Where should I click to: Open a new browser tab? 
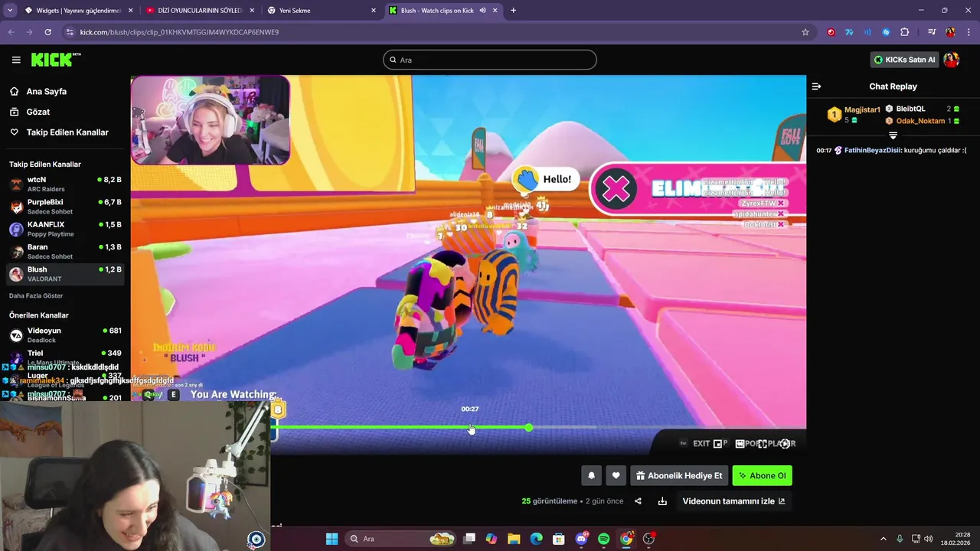pos(513,11)
